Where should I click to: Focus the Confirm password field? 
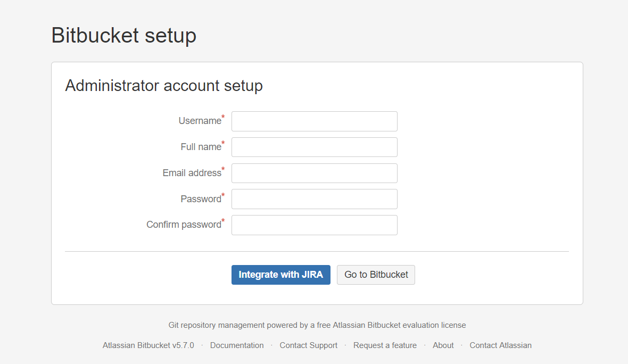315,225
